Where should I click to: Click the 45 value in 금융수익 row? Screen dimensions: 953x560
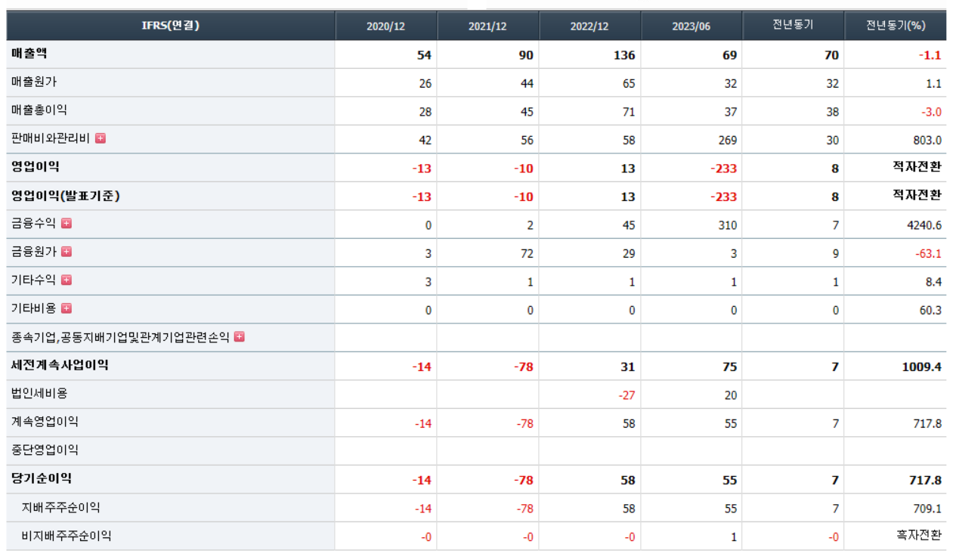tap(629, 225)
